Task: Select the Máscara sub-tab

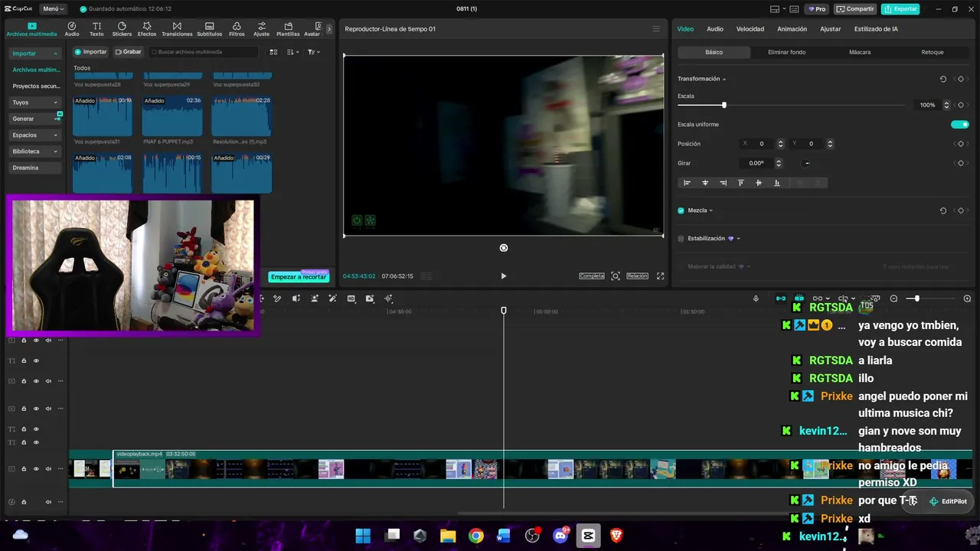Action: [860, 52]
